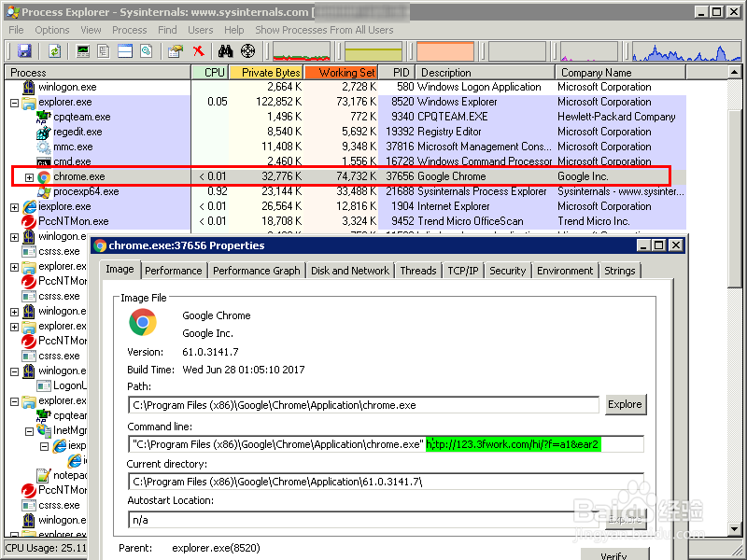The image size is (747, 560).
Task: Collapse the winlogon node above LogonUI
Action: pyautogui.click(x=14, y=371)
